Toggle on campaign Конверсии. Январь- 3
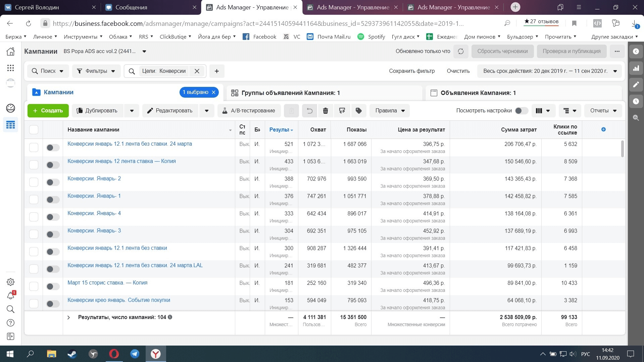This screenshot has height=362, width=644. pyautogui.click(x=53, y=234)
